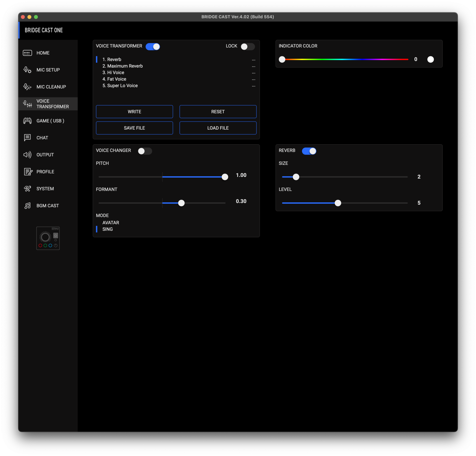The height and width of the screenshot is (456, 476).
Task: Click the Load File button
Action: pyautogui.click(x=218, y=128)
